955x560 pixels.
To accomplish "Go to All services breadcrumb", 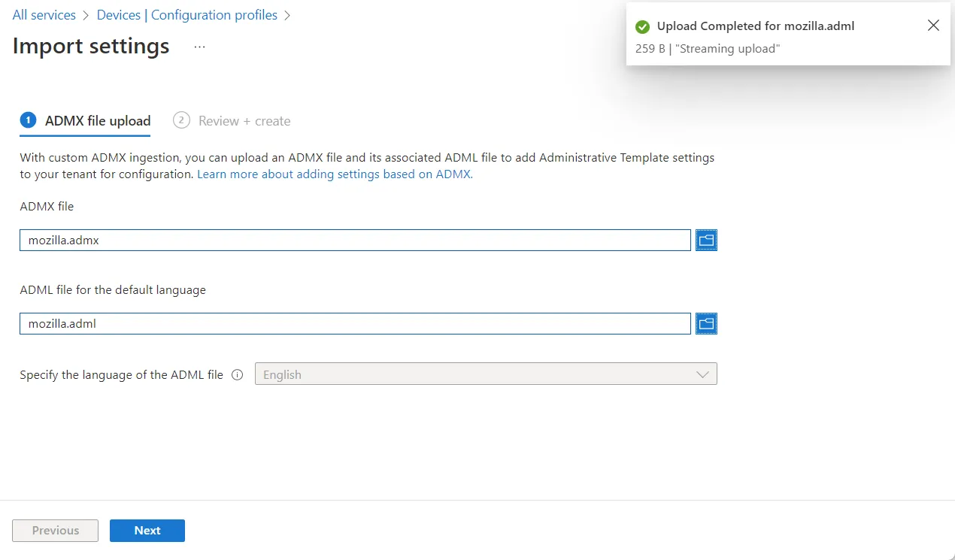I will (44, 15).
